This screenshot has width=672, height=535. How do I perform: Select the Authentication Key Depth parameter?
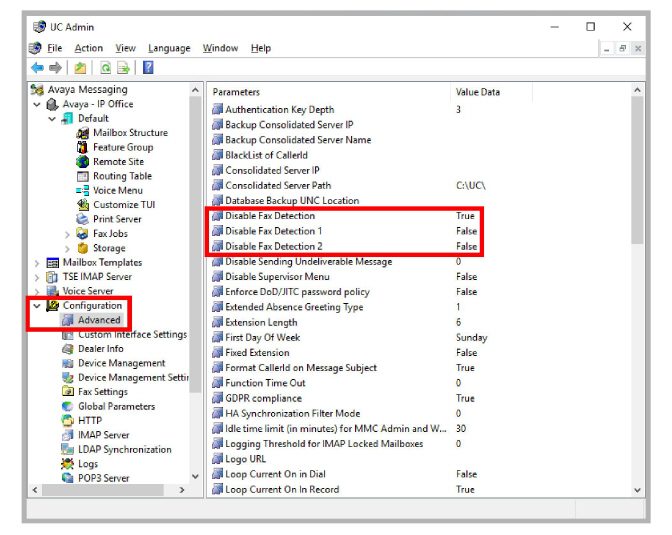279,110
